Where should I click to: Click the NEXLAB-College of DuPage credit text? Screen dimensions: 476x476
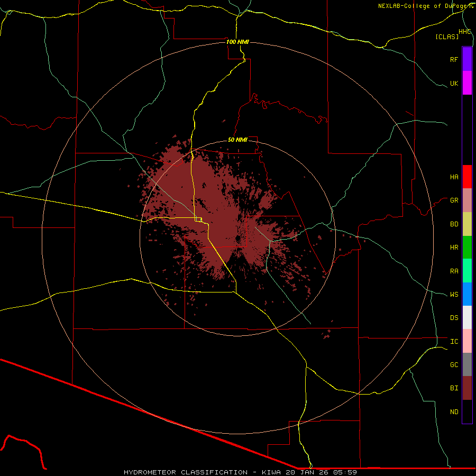pyautogui.click(x=425, y=6)
